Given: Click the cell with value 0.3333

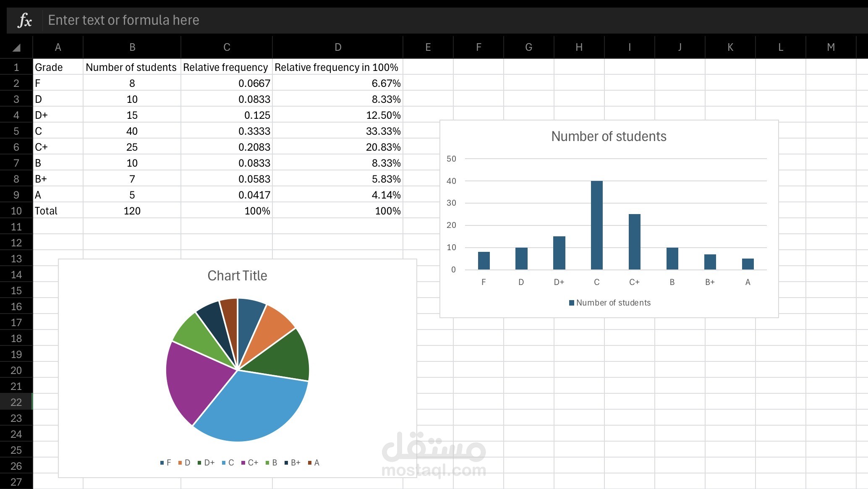Looking at the screenshot, I should coord(227,131).
